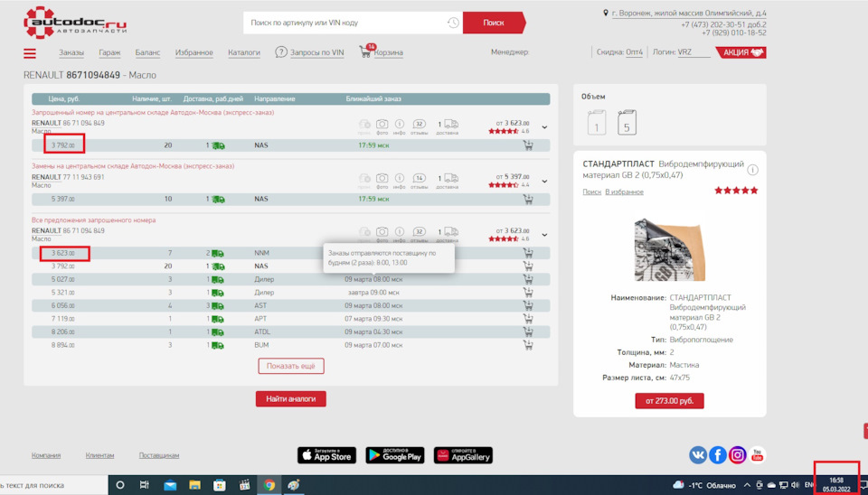
Task: Add the 3 623.00 NNM offer to cart
Action: (528, 253)
